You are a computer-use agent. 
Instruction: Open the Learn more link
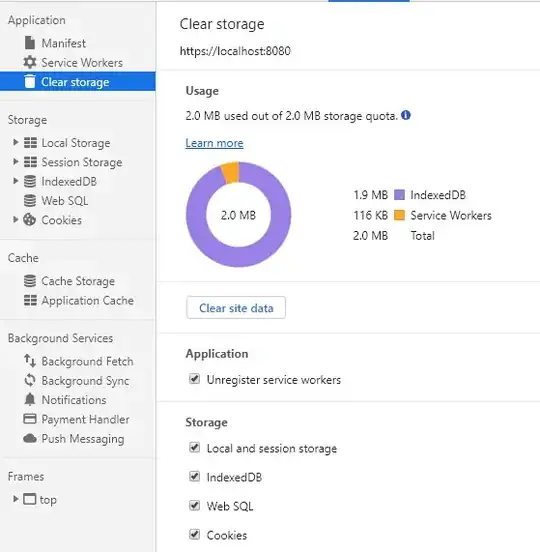coord(214,143)
